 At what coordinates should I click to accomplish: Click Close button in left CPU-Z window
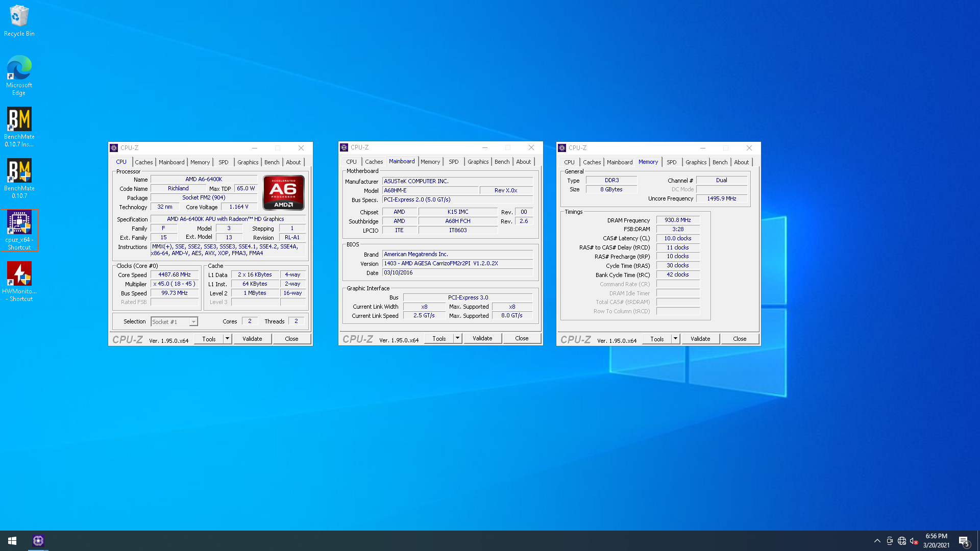[x=291, y=339]
